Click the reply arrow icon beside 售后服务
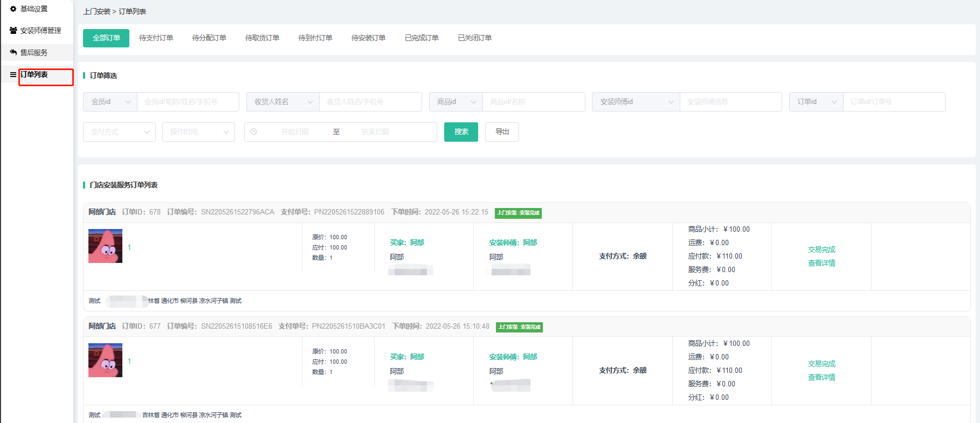This screenshot has height=423, width=980. [x=13, y=52]
